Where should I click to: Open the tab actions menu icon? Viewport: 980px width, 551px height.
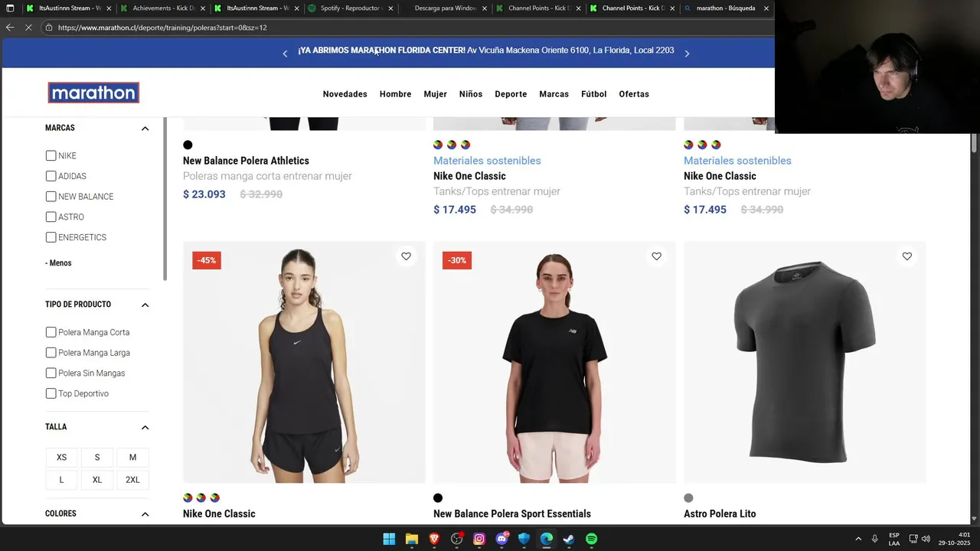[x=10, y=8]
